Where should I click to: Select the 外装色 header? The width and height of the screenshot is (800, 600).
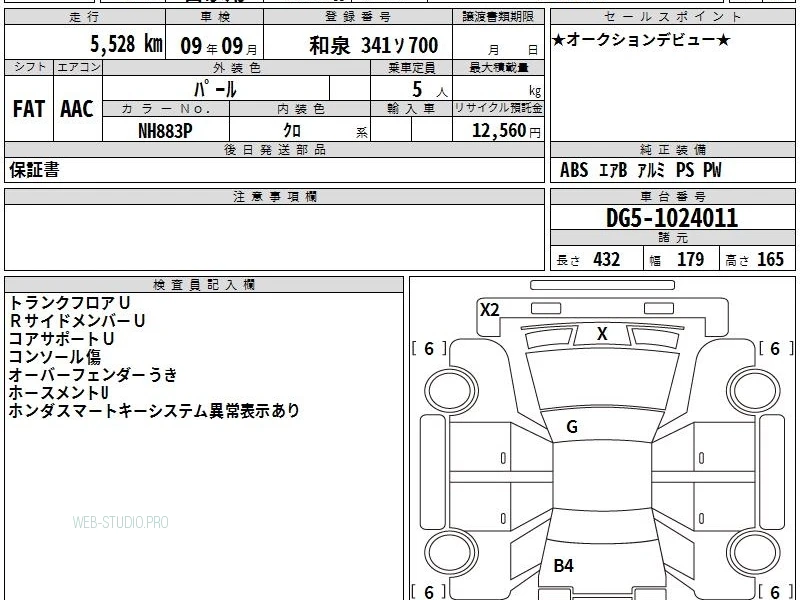click(237, 67)
